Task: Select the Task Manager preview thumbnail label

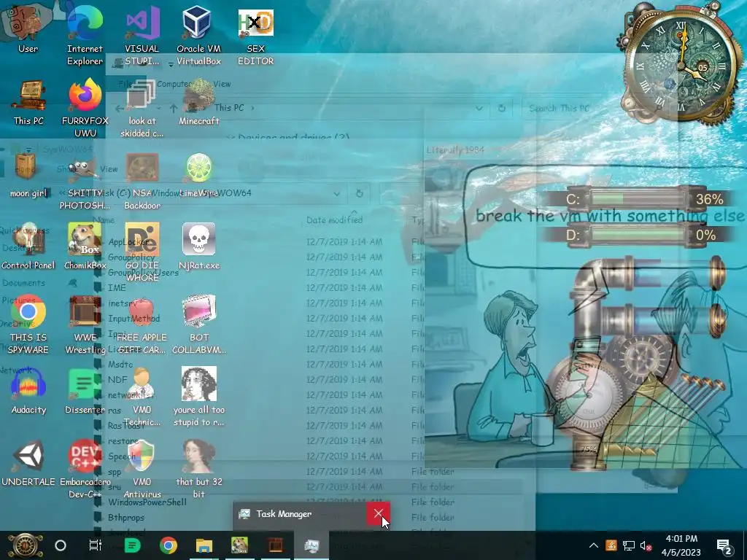Action: coord(284,514)
